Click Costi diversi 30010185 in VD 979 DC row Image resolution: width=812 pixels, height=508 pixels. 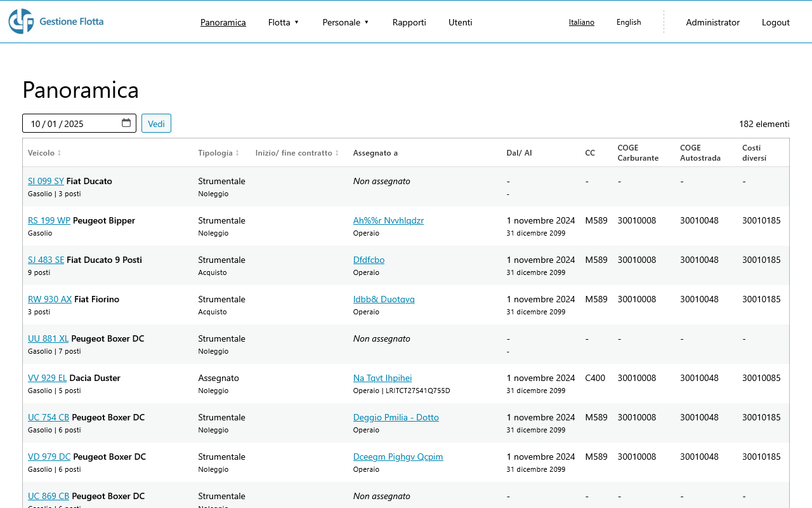[761, 457]
